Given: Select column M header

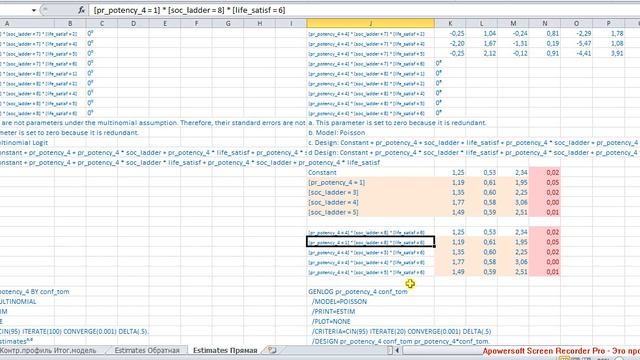Looking at the screenshot, I should click(x=513, y=23).
